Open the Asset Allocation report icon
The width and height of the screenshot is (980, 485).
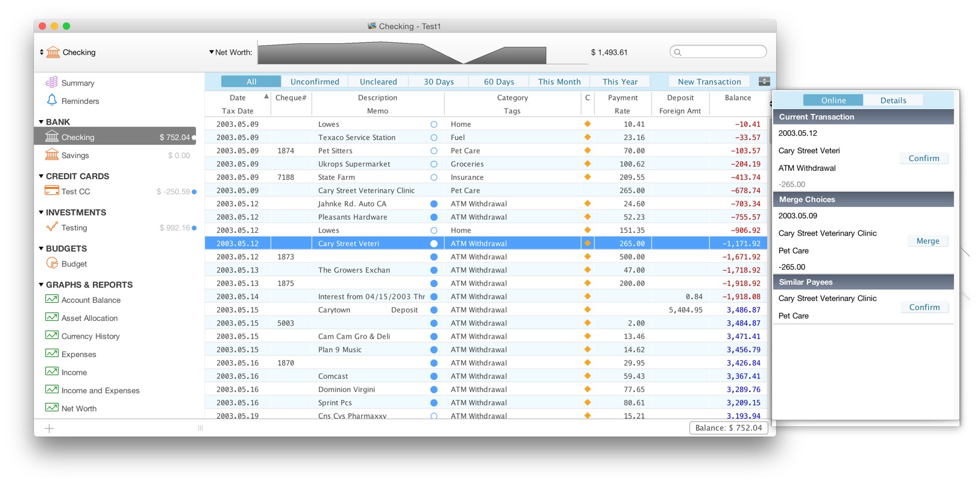coord(52,317)
